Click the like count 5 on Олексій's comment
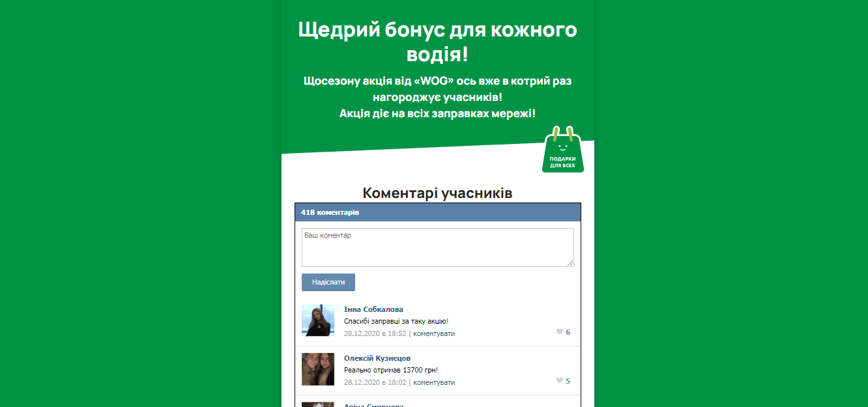Viewport: 868px width, 407px height. click(568, 381)
